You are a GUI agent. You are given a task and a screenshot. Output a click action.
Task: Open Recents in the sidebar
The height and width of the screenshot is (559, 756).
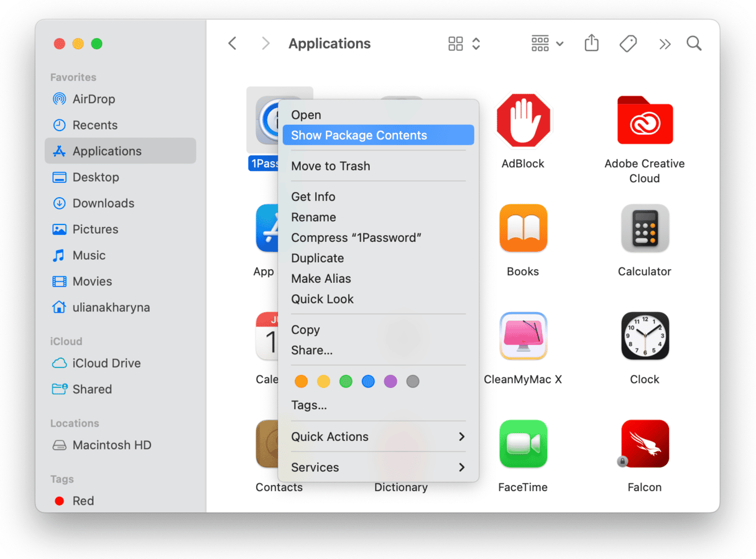point(121,125)
